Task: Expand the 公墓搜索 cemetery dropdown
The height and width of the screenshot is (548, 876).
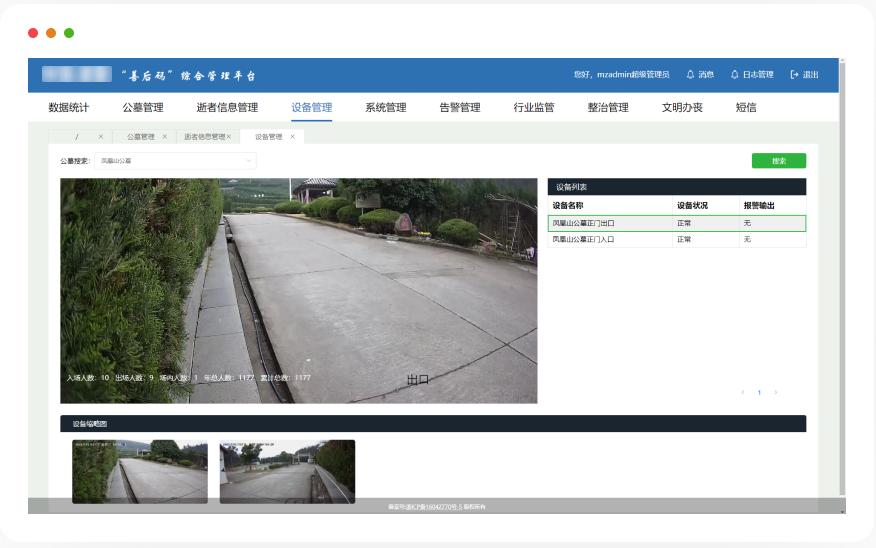Action: pos(175,161)
